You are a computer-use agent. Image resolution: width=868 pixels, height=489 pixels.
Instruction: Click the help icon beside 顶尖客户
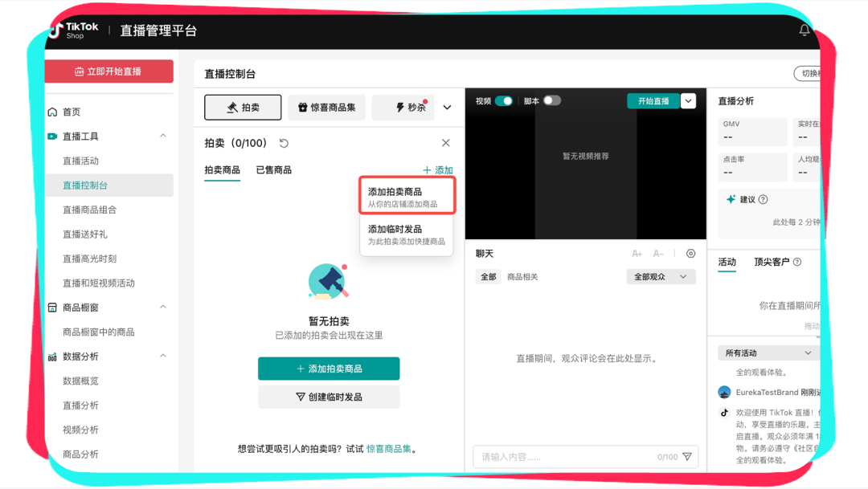click(796, 262)
